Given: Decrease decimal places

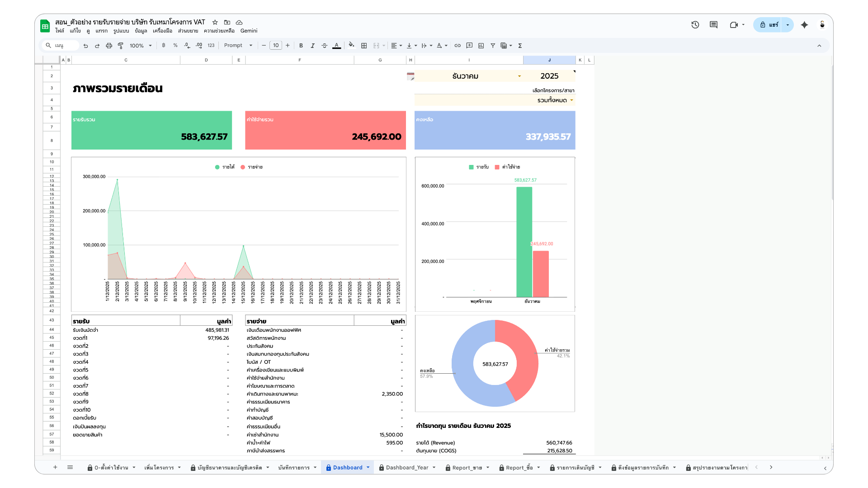Looking at the screenshot, I should (187, 46).
